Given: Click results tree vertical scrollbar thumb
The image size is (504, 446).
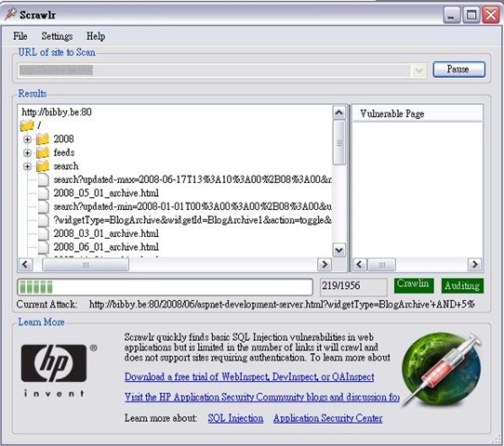Looking at the screenshot, I should (339, 142).
